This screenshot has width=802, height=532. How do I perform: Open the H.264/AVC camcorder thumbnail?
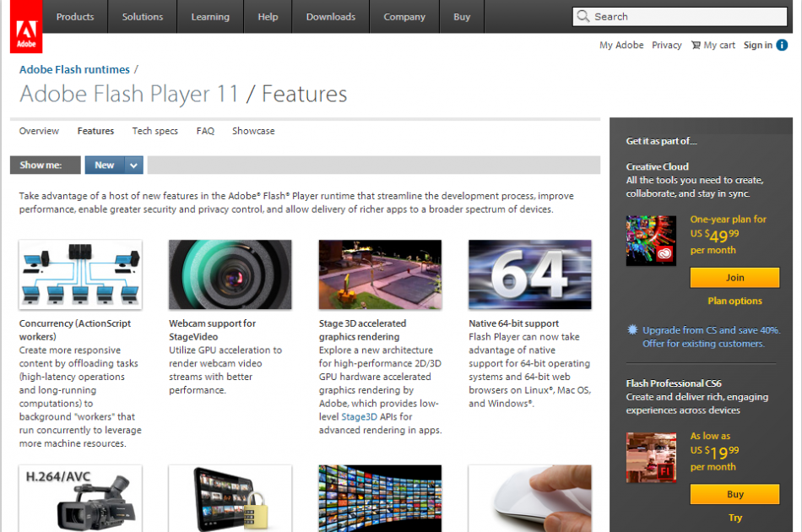pos(80,498)
